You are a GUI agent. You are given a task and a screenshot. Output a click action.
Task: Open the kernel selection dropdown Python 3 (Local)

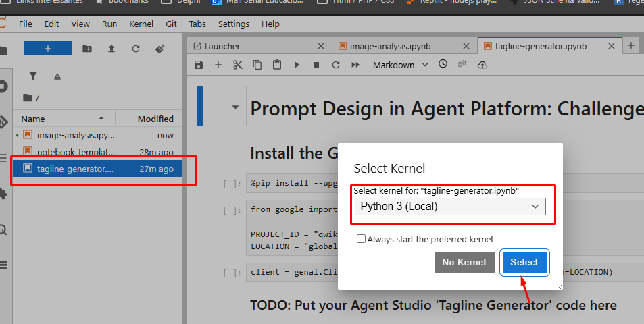pyautogui.click(x=450, y=207)
